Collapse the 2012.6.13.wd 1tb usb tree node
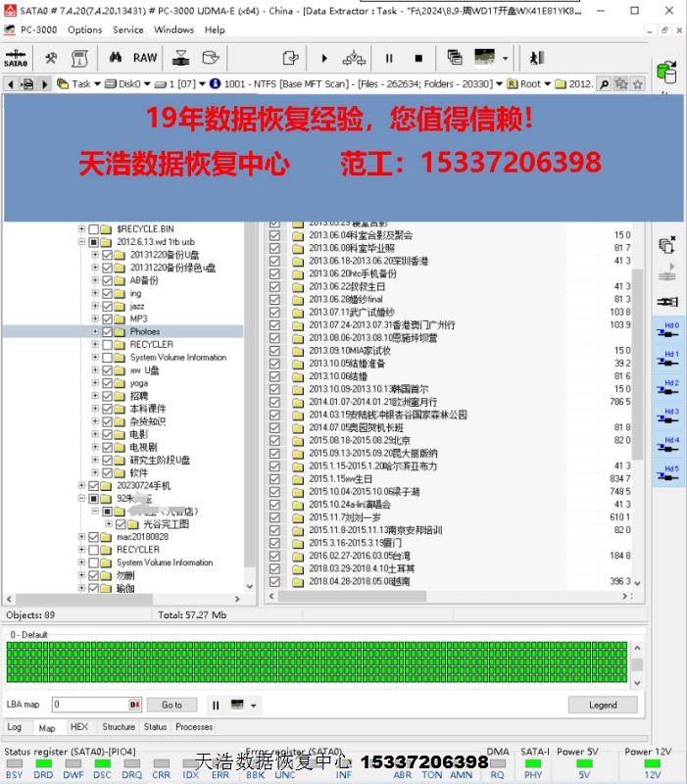Viewport: 687px width, 784px height. pos(82,242)
